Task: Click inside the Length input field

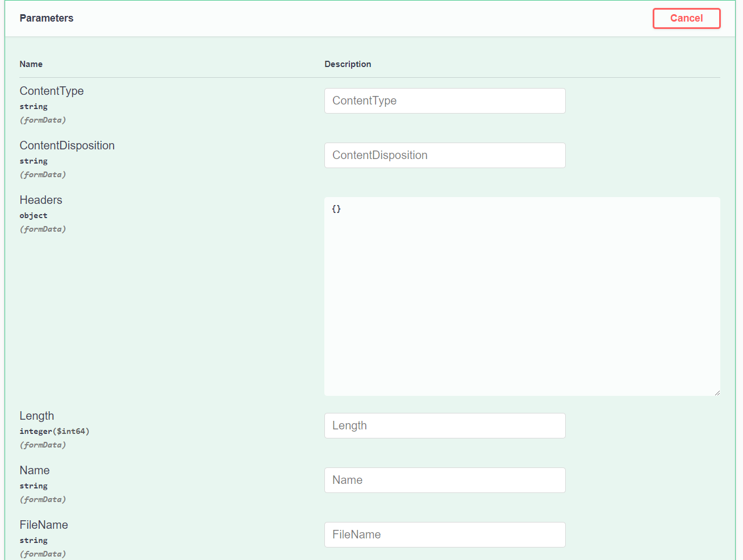Action: [x=445, y=425]
